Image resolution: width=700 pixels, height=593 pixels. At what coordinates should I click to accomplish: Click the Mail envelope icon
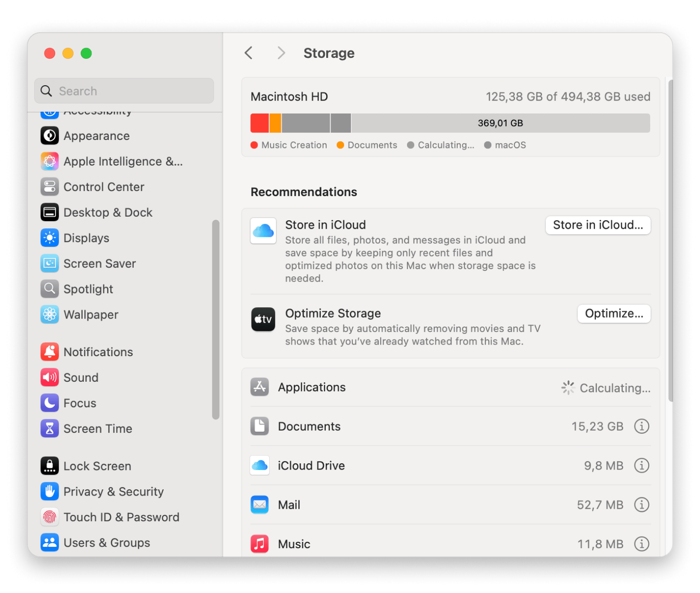coord(260,505)
